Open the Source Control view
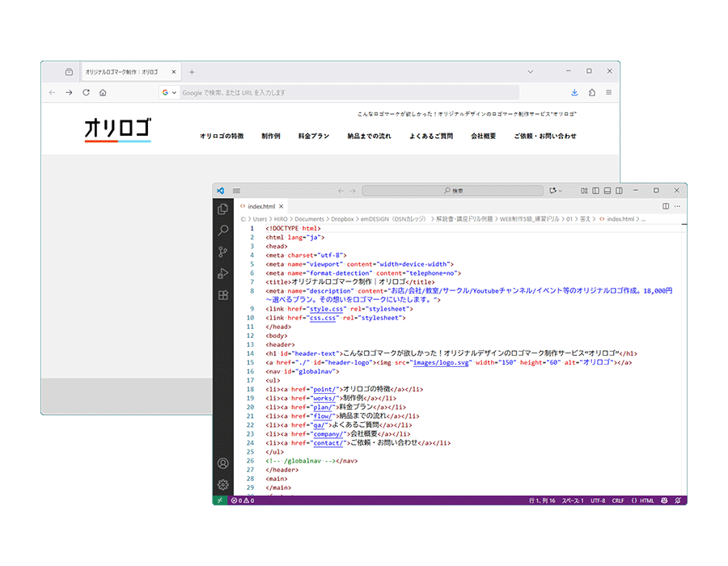Screen dimensions: 728x566 coord(223,252)
